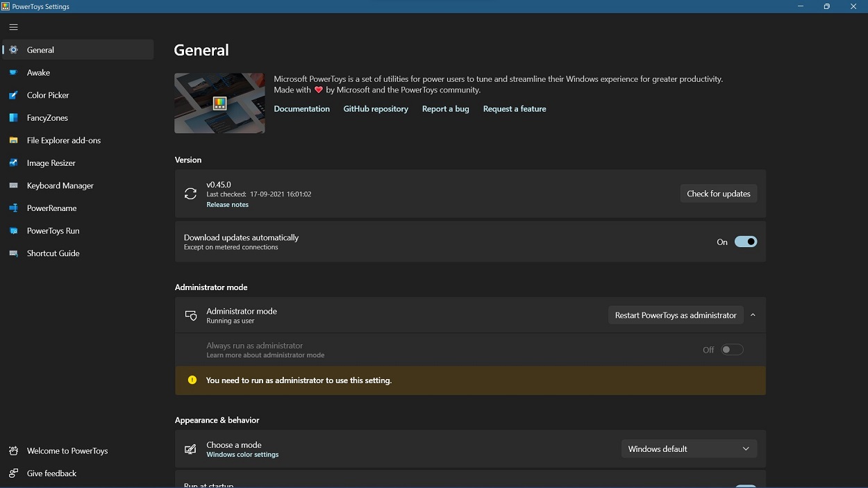Open Welcome to PowerToys page
The image size is (868, 488).
coord(77,451)
